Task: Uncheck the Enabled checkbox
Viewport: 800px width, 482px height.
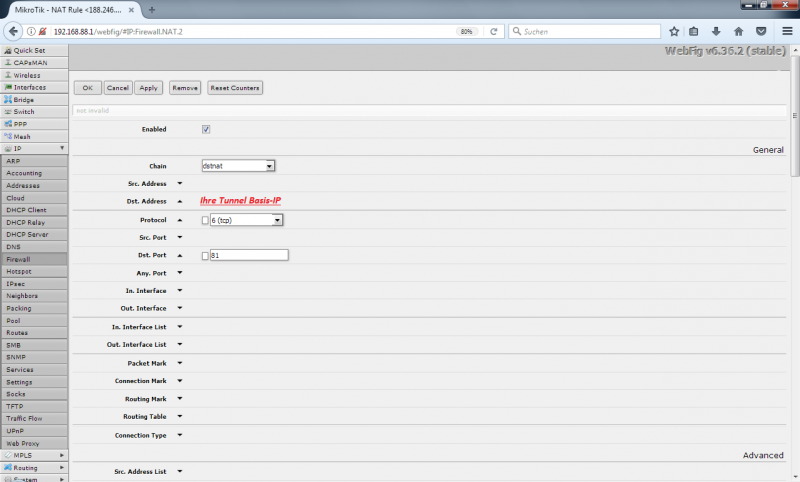Action: point(206,129)
